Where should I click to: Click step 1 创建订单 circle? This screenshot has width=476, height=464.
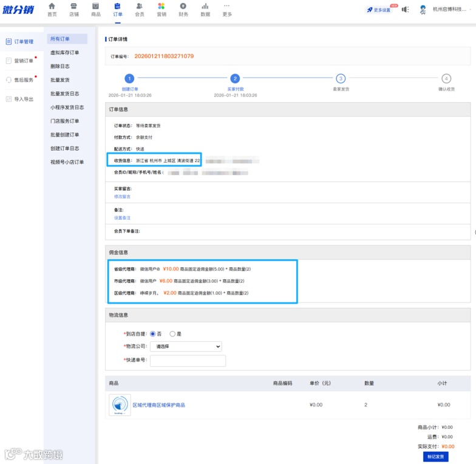click(130, 79)
